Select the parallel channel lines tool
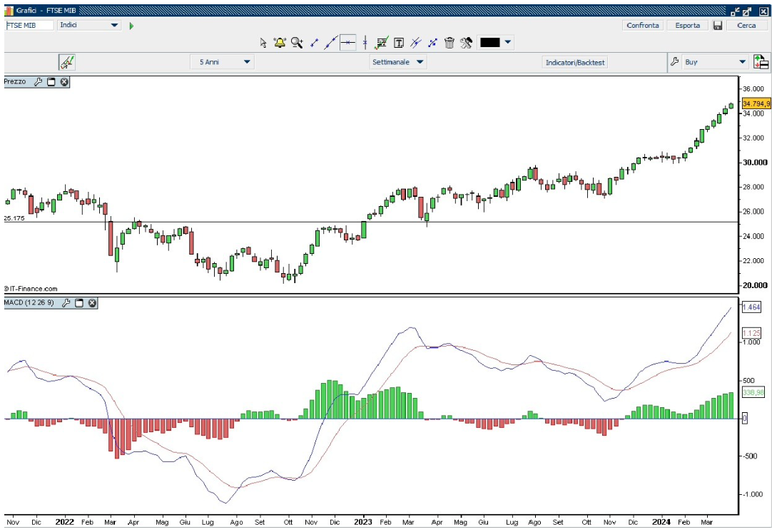Screen dimensions: 772x532 click(x=416, y=43)
